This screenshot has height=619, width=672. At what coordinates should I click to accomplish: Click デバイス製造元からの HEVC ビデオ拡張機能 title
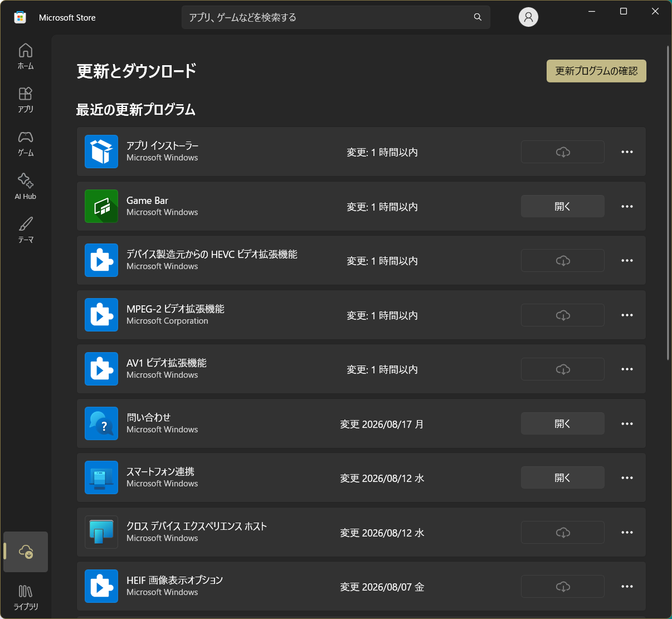click(x=212, y=254)
